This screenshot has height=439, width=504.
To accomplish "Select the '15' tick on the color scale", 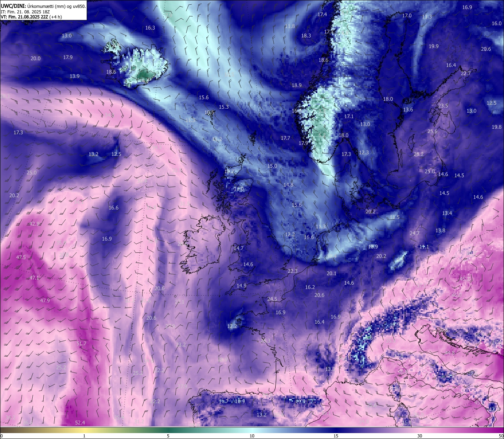I will (336, 436).
